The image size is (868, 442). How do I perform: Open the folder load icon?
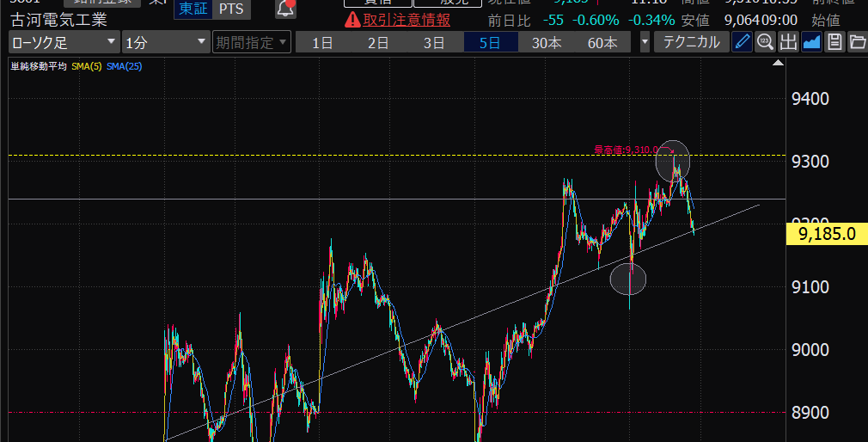coord(857,42)
